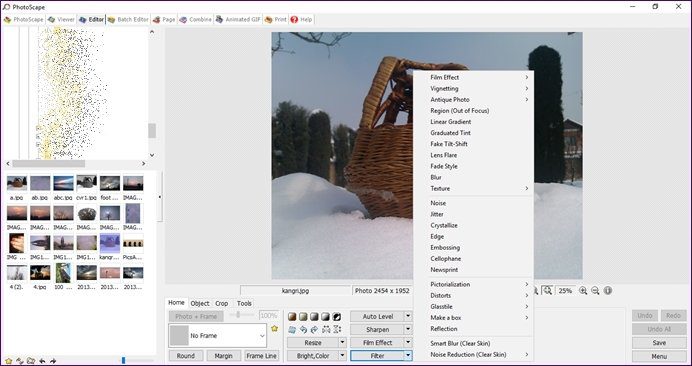Screen dimensions: 692x366
Task: Open the Pictorialization submenu
Action: point(473,284)
